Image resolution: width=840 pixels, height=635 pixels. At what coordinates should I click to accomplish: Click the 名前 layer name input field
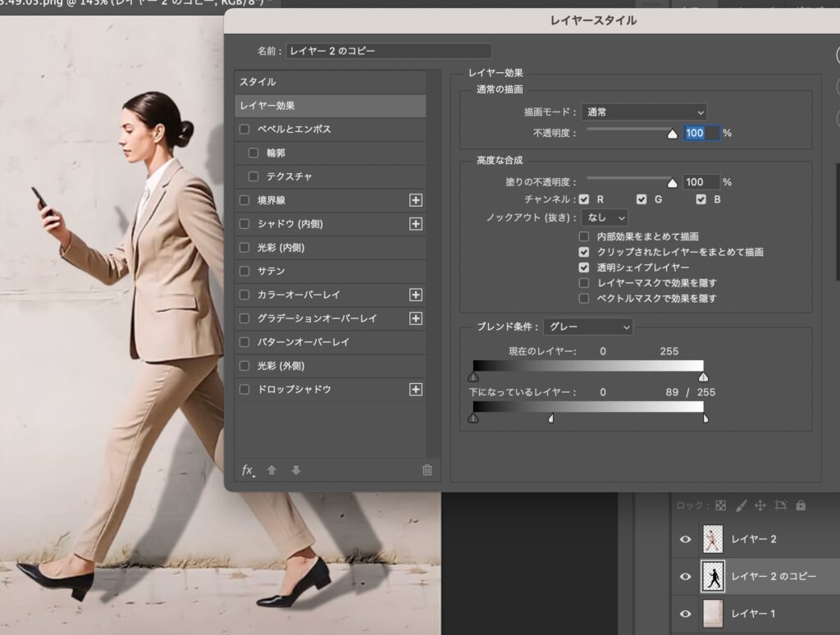click(388, 51)
